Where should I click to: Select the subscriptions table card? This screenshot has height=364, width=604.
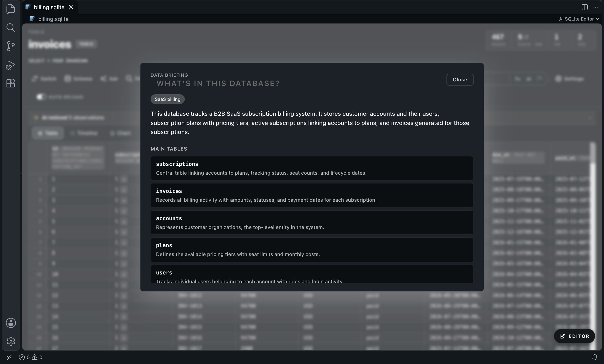pyautogui.click(x=312, y=168)
